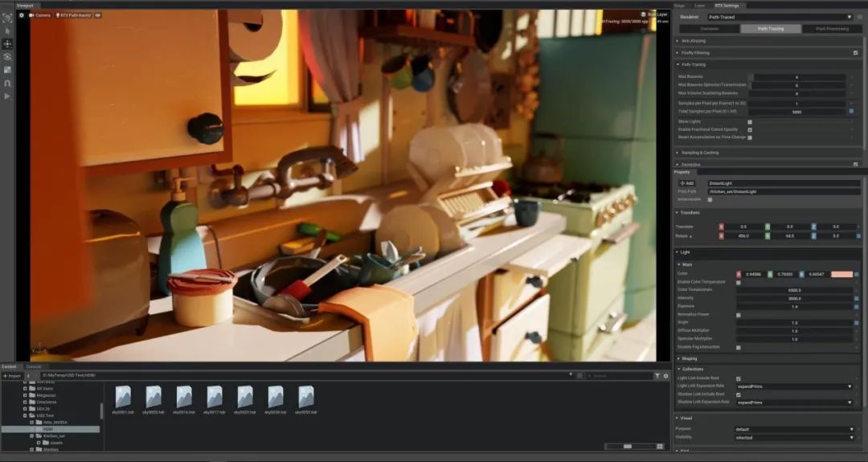Select the sky0001.hdr file thumbnail
This screenshot has height=462, width=868.
coord(123,399)
